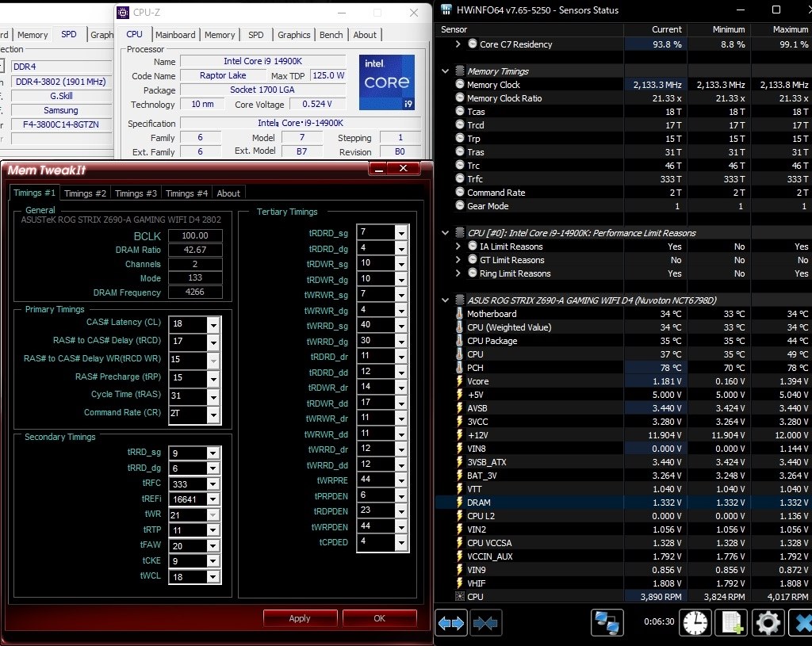This screenshot has width=812, height=646.
Task: Switch to Timings #4 tab
Action: pos(186,193)
